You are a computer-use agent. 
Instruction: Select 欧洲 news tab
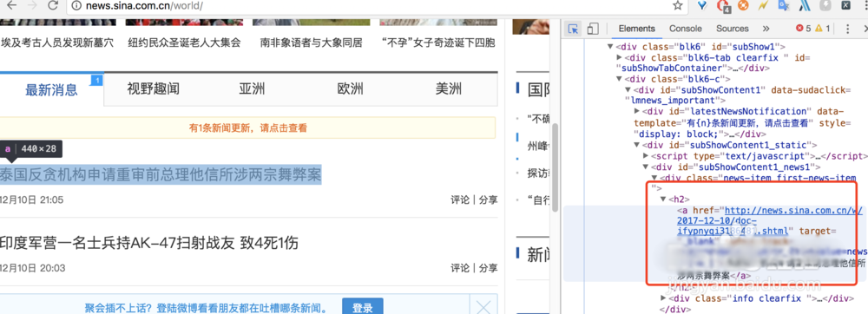351,89
